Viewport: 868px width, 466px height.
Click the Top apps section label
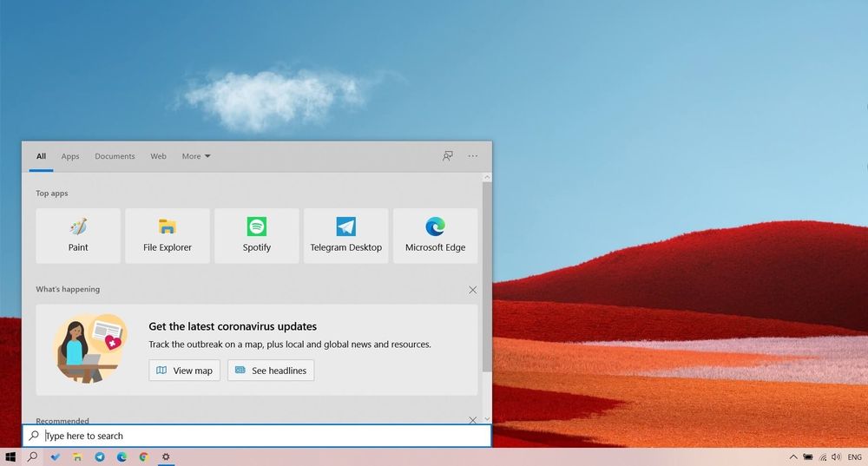click(x=52, y=194)
